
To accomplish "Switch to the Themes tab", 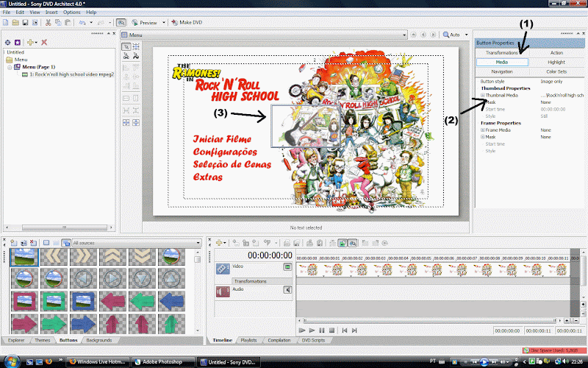I will (x=43, y=340).
